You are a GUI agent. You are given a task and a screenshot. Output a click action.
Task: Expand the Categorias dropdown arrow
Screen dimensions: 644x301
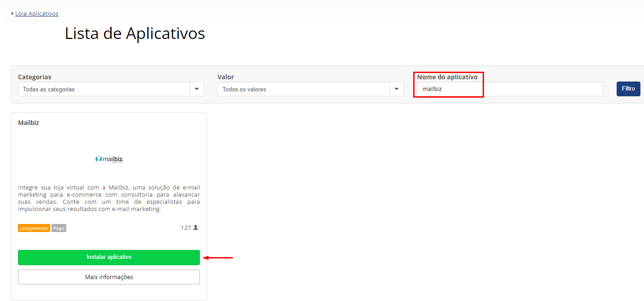[x=197, y=89]
